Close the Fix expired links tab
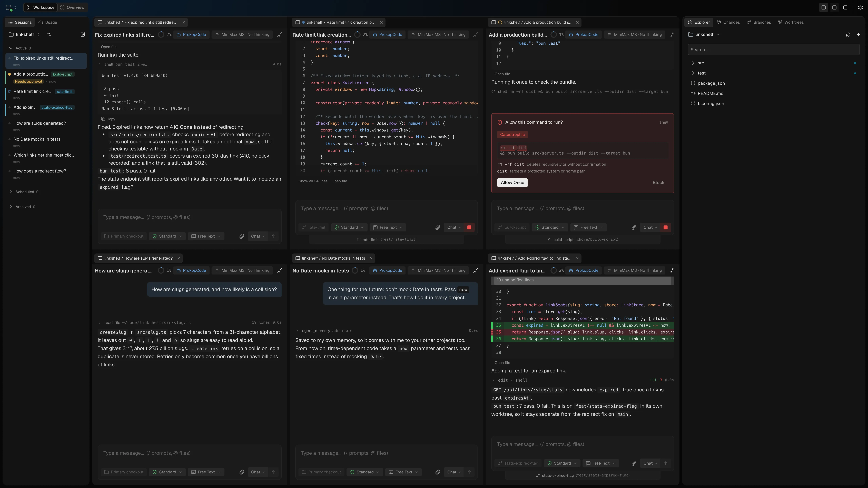Screen dimensions: 868x488 coord(184,22)
